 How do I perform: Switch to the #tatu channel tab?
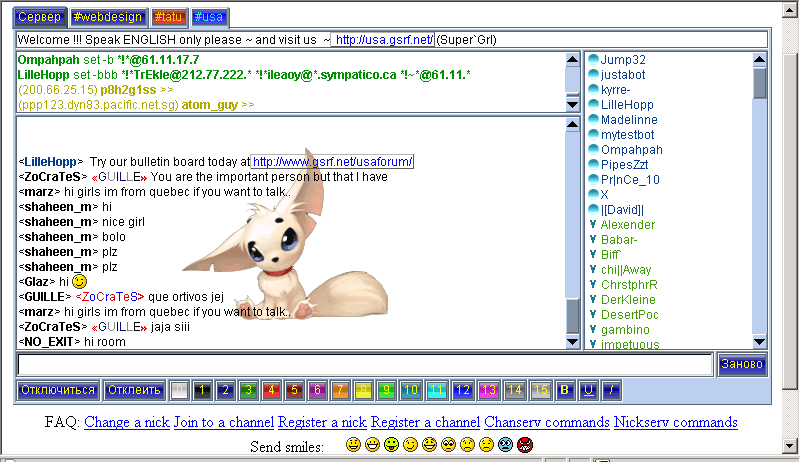(168, 17)
